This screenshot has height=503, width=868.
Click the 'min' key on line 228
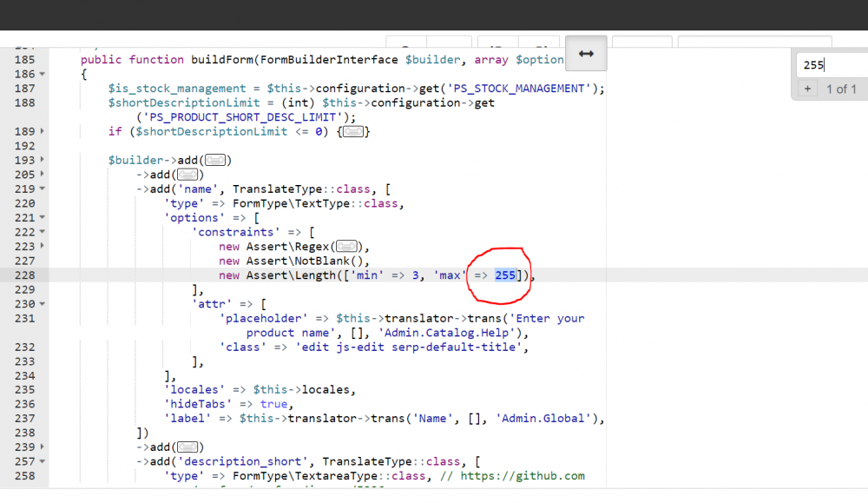coord(367,275)
